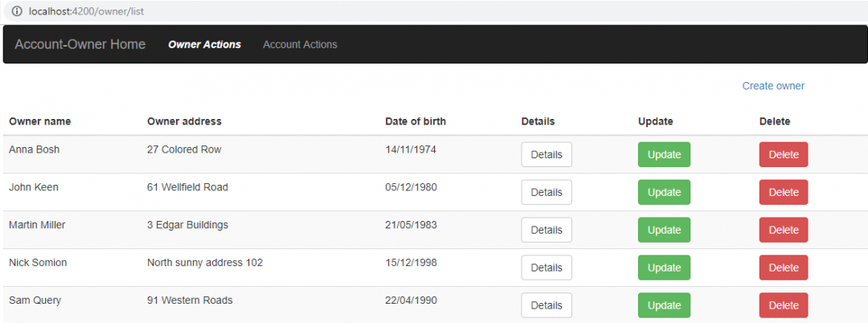Click address 27 Colored Row
Screen dimensions: 868x323
coord(184,149)
